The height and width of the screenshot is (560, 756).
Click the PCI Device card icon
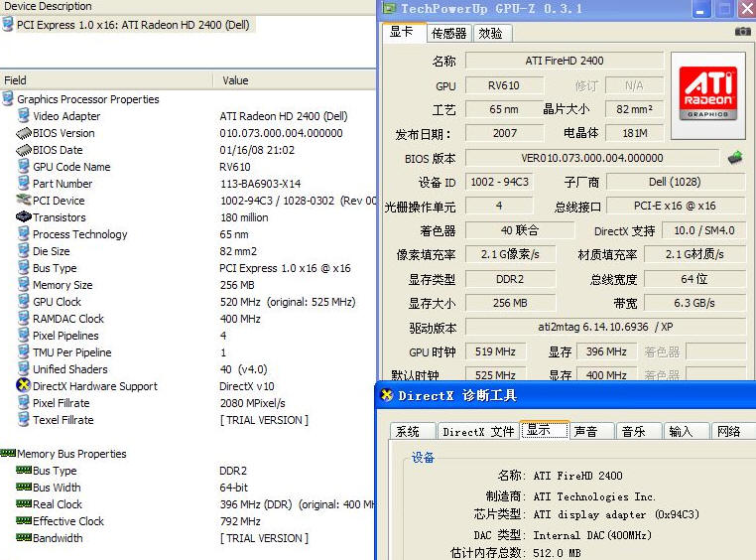tap(23, 200)
